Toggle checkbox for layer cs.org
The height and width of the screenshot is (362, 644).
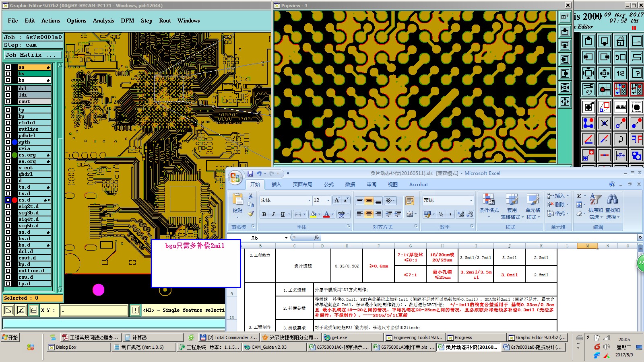tap(8, 155)
